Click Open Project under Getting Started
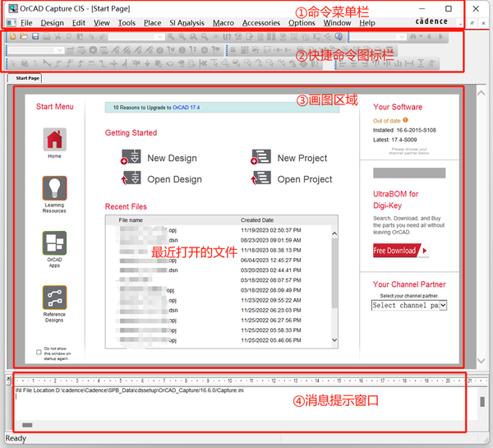The height and width of the screenshot is (448, 493). click(x=291, y=179)
